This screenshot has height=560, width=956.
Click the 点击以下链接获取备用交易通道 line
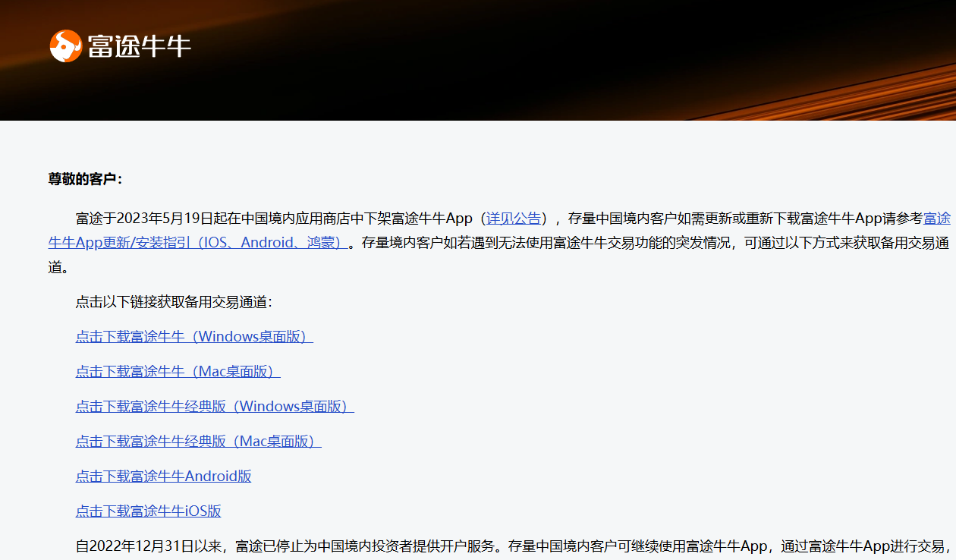174,301
